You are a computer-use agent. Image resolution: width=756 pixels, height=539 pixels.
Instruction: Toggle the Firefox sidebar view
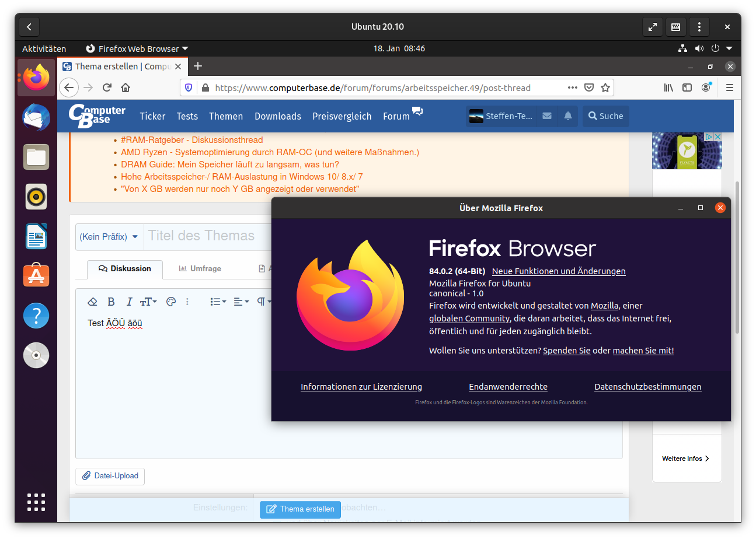687,87
